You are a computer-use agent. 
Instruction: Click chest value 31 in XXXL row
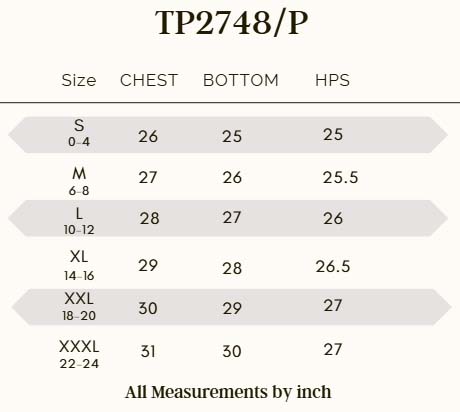[x=148, y=351]
